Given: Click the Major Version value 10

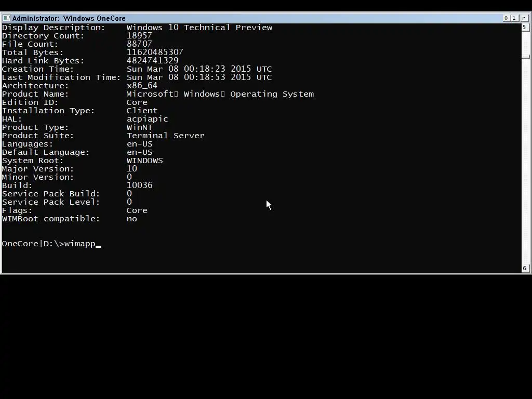Looking at the screenshot, I should 131,169.
